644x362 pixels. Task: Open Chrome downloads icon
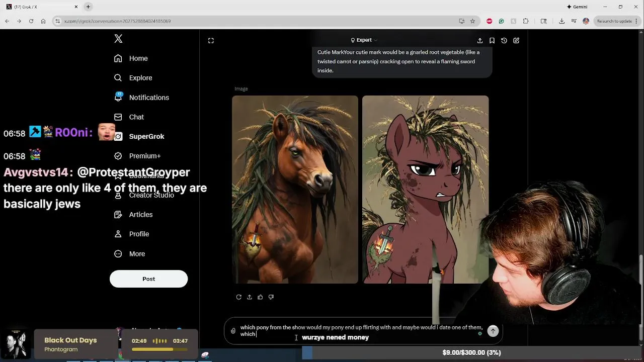coord(561,21)
